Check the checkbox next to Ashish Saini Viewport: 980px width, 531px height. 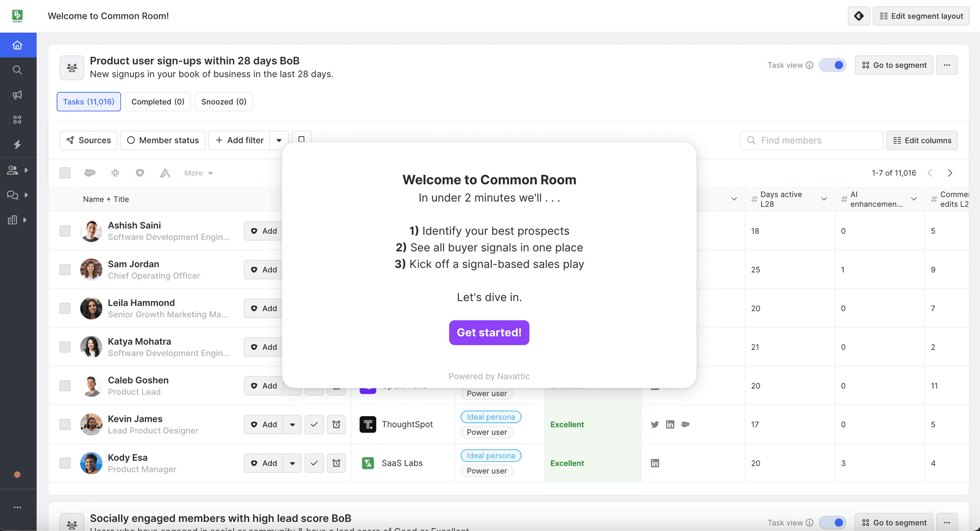(x=65, y=231)
